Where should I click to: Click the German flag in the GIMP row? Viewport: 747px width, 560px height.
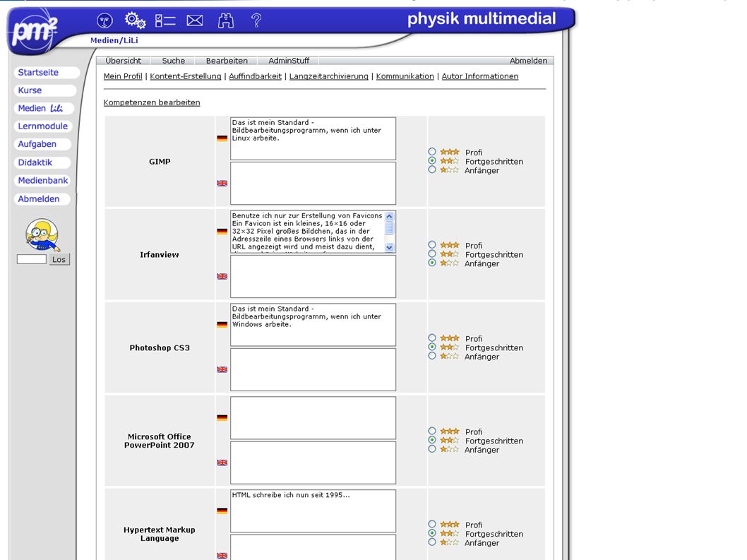coord(222,138)
